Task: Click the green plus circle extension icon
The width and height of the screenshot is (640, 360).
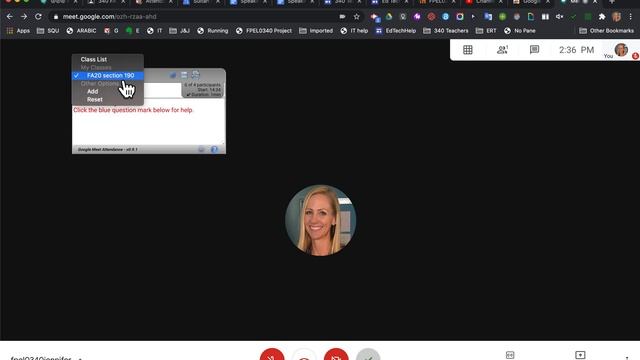Action: coord(502,17)
